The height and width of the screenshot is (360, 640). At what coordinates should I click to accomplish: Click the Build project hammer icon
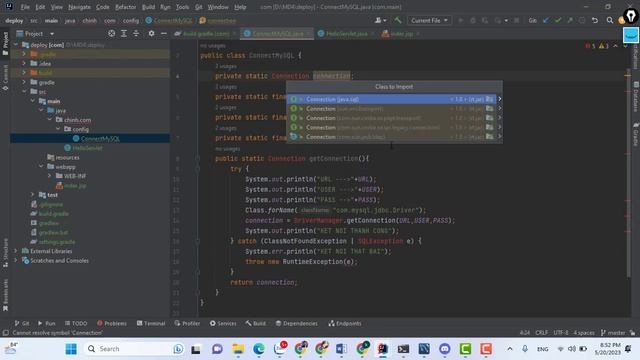pyautogui.click(x=398, y=20)
